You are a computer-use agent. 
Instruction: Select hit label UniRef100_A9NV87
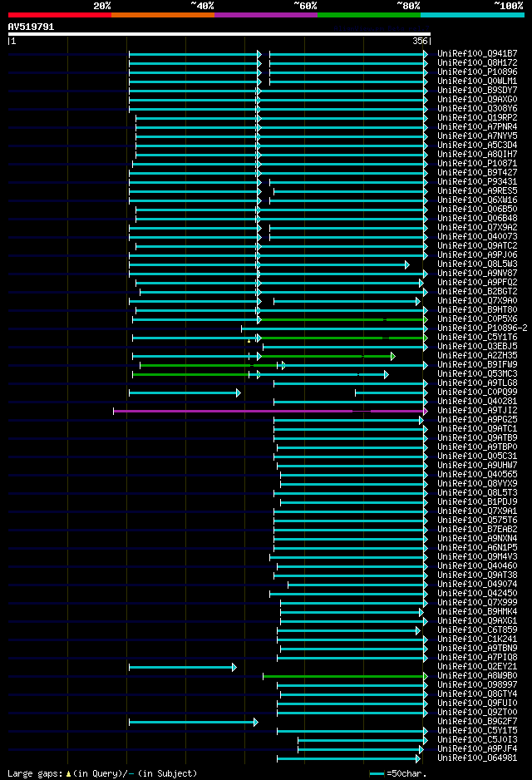click(x=477, y=273)
